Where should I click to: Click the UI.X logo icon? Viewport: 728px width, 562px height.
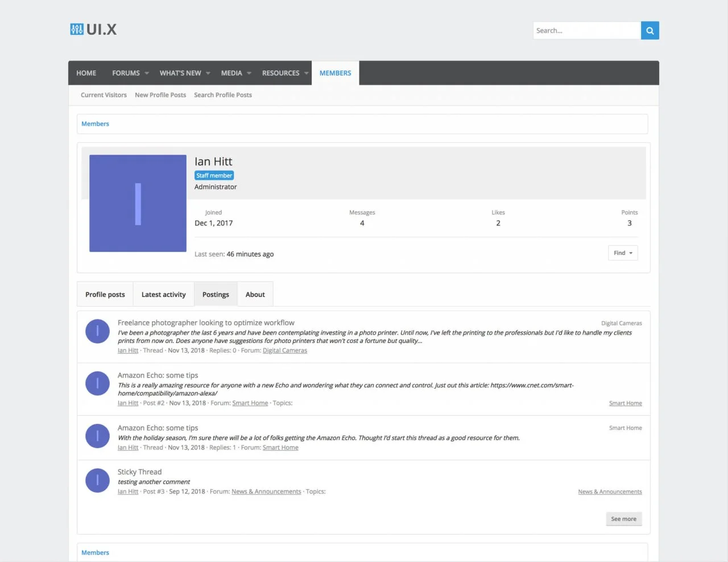coord(77,30)
